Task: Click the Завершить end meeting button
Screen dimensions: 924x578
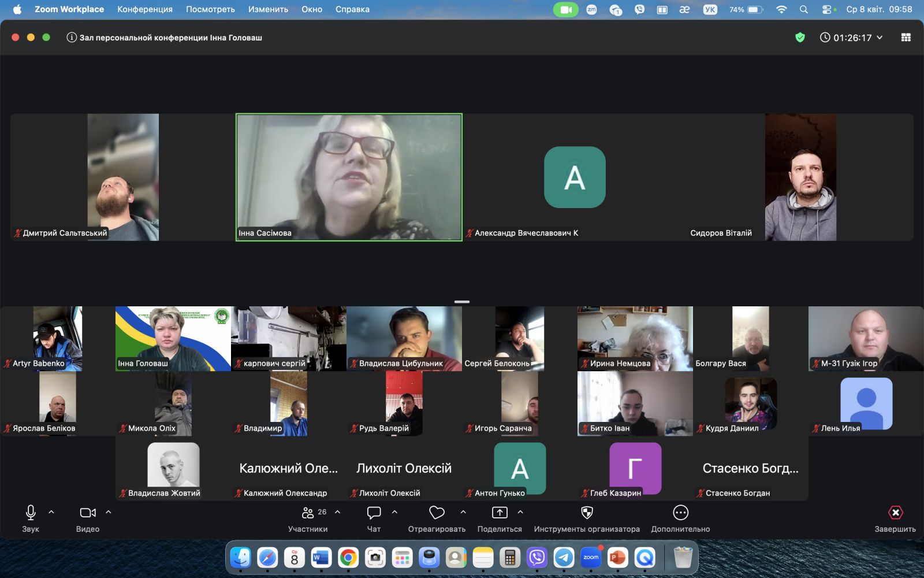Action: [x=895, y=518]
